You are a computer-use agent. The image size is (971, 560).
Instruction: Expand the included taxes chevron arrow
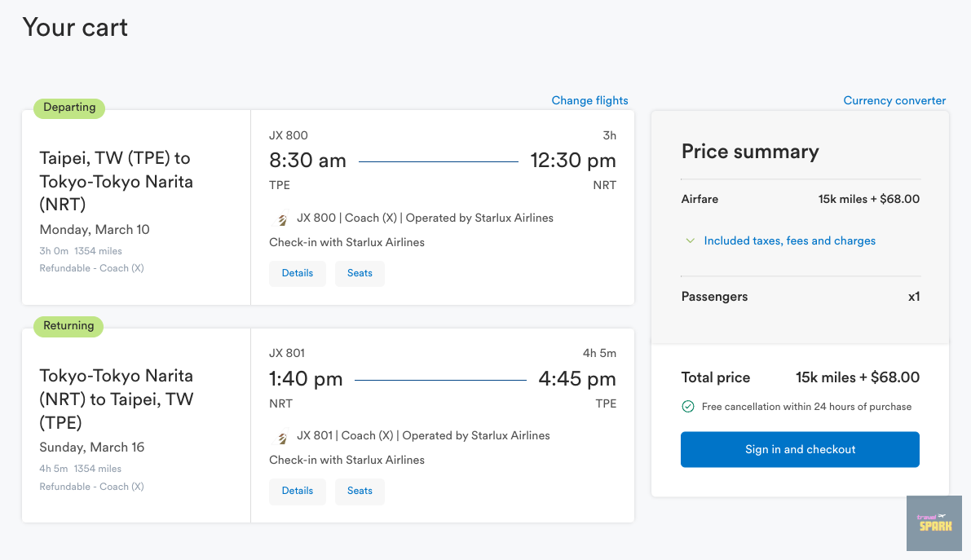[x=691, y=241]
